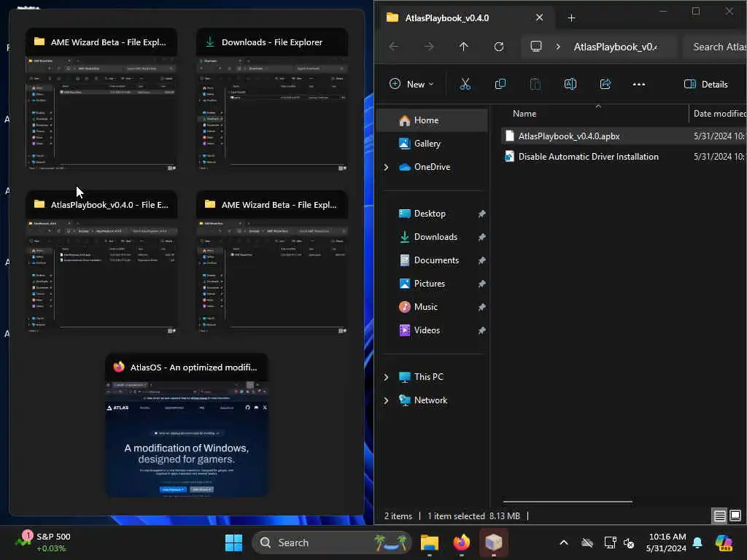The height and width of the screenshot is (560, 747).
Task: Unpin Videos via its pin icon
Action: point(481,330)
